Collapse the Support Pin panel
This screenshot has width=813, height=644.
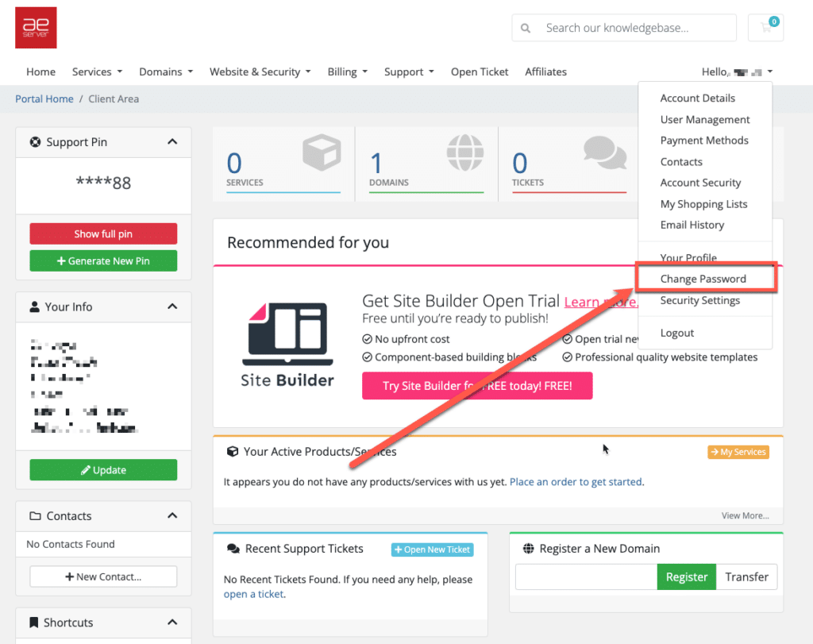point(172,142)
